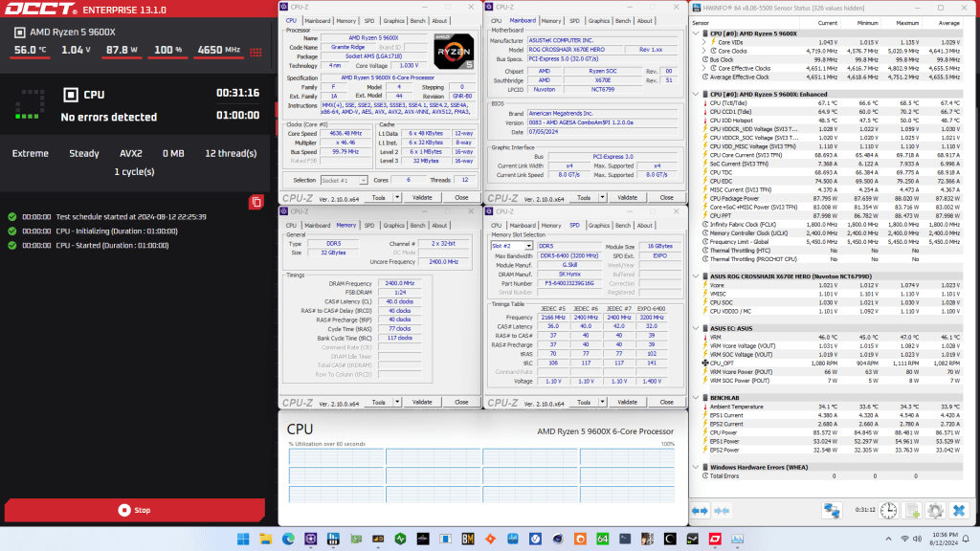Open Windows Start menu
The width and height of the screenshot is (980, 551).
[x=243, y=539]
